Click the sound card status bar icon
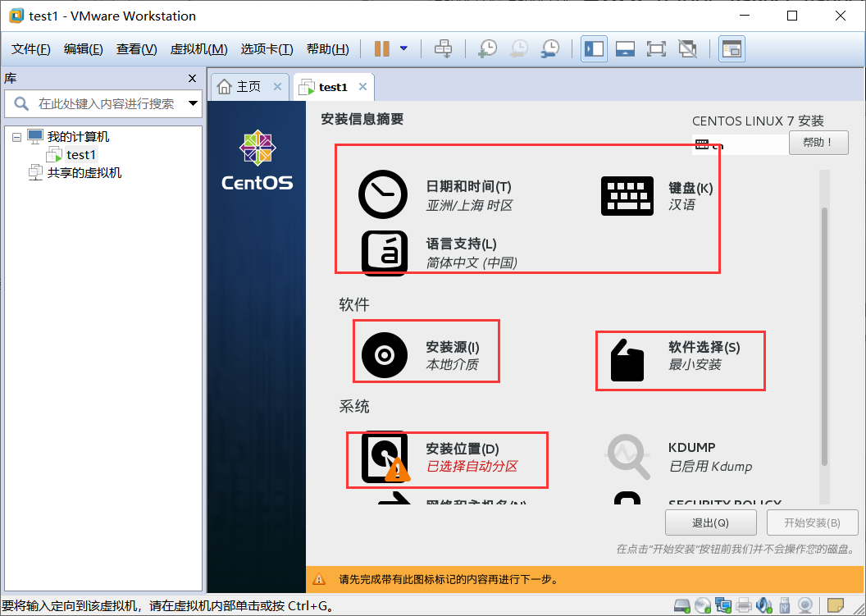 tap(764, 605)
